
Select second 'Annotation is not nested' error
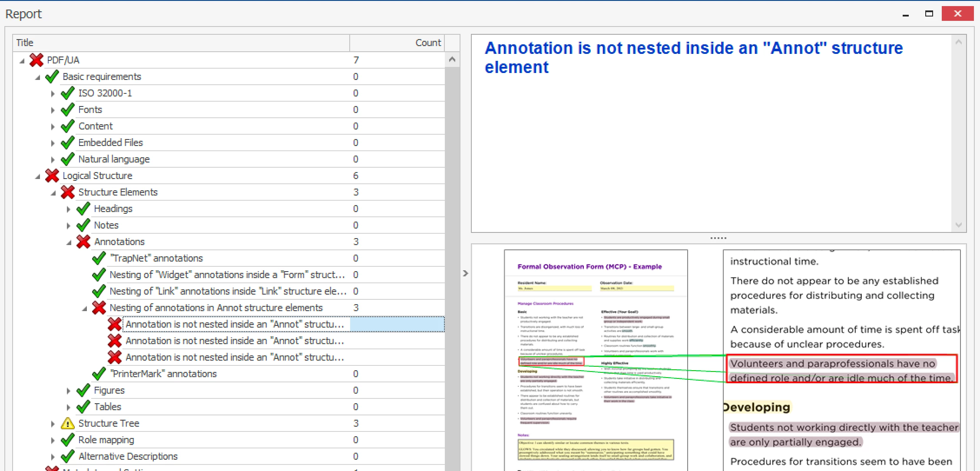coord(235,341)
